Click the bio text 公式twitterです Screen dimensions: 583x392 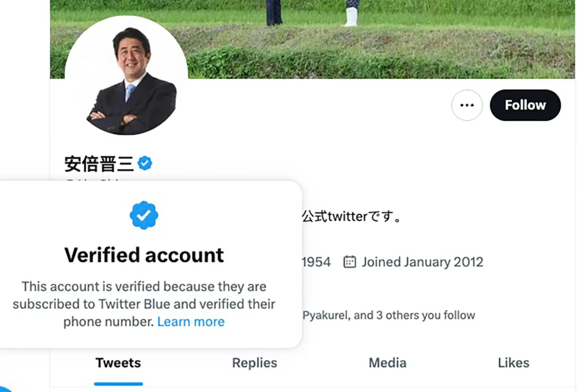click(351, 217)
